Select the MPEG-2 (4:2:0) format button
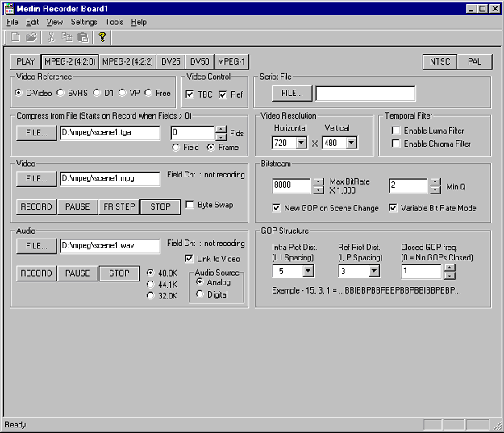This screenshot has height=433, width=504. click(70, 61)
